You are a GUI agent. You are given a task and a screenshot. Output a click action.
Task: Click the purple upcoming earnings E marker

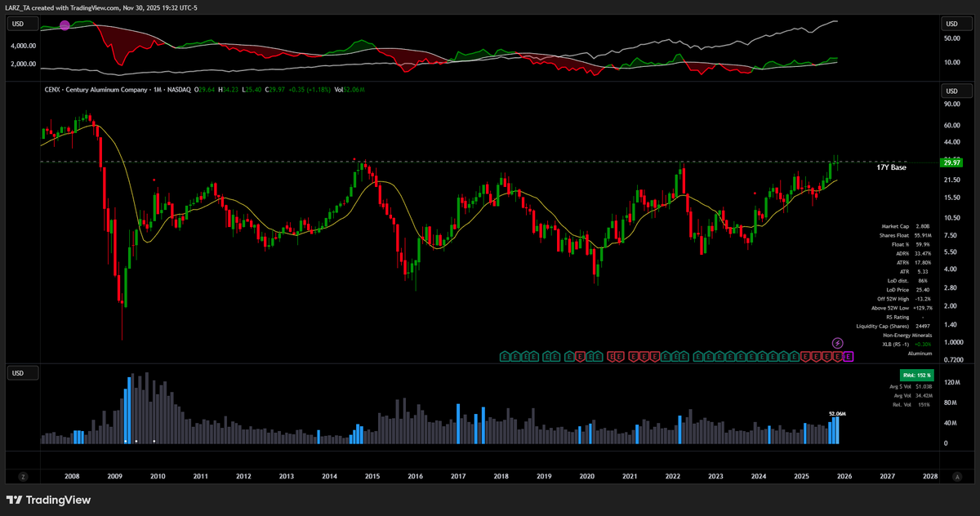(x=848, y=356)
